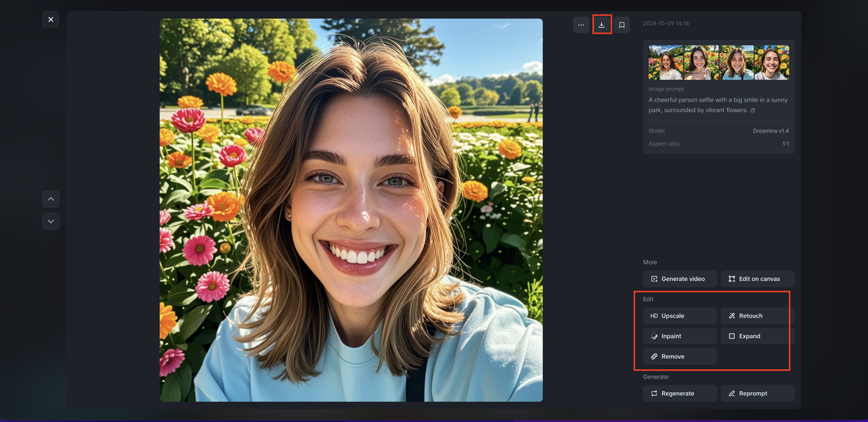This screenshot has height=422, width=868.
Task: Select the second generated thumbnail
Action: point(701,62)
